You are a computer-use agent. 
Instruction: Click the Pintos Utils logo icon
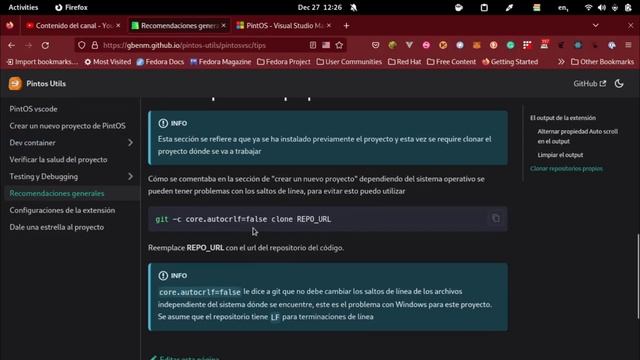click(15, 84)
